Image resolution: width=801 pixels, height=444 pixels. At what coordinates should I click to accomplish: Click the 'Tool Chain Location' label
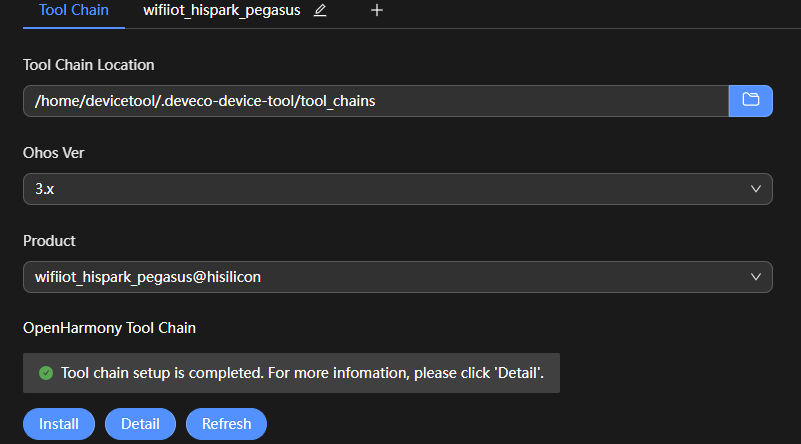[x=89, y=65]
